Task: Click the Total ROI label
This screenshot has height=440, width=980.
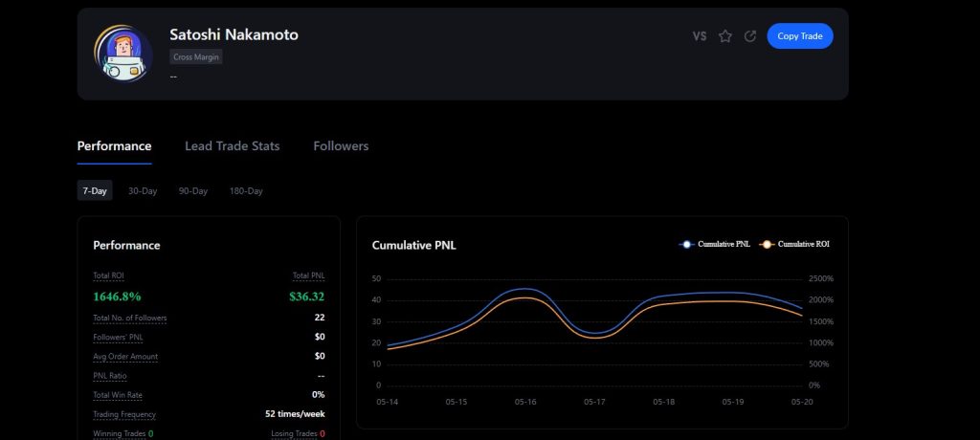Action: 108,275
